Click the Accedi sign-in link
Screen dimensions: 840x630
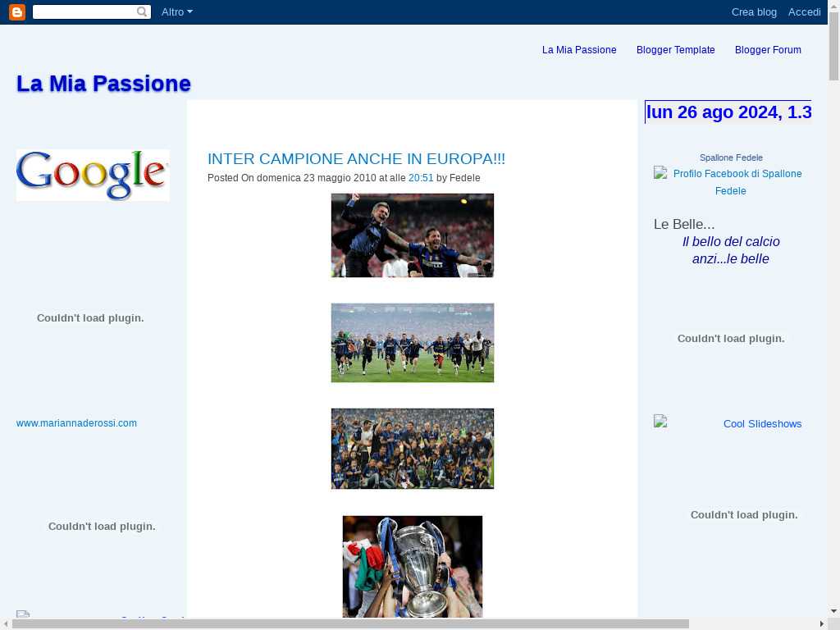coord(804,11)
